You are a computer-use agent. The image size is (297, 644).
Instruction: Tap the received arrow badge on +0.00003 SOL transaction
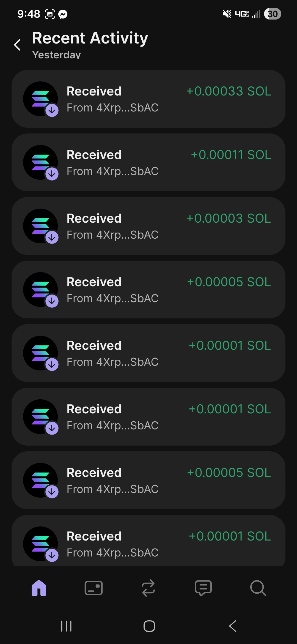pos(52,237)
